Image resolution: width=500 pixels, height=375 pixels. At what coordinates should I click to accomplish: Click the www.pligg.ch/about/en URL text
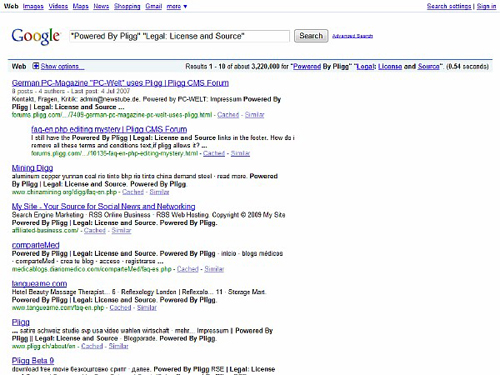[x=44, y=346]
